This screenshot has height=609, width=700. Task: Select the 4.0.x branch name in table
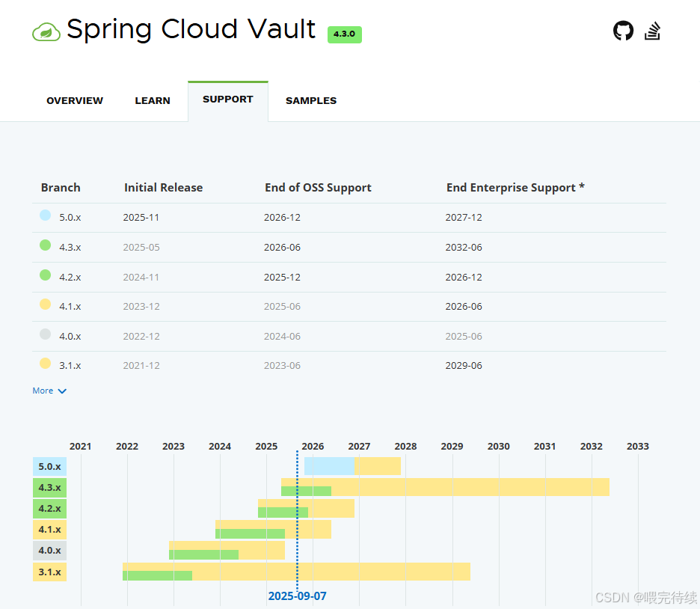70,336
